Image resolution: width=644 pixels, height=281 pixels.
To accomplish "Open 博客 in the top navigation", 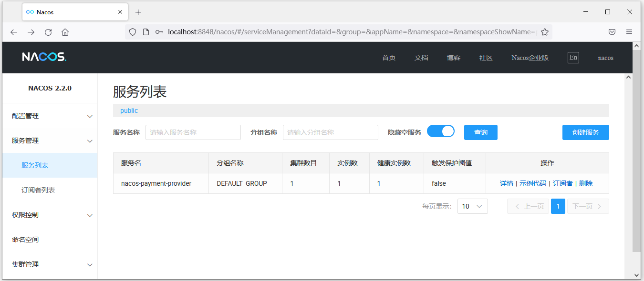I will [x=454, y=58].
